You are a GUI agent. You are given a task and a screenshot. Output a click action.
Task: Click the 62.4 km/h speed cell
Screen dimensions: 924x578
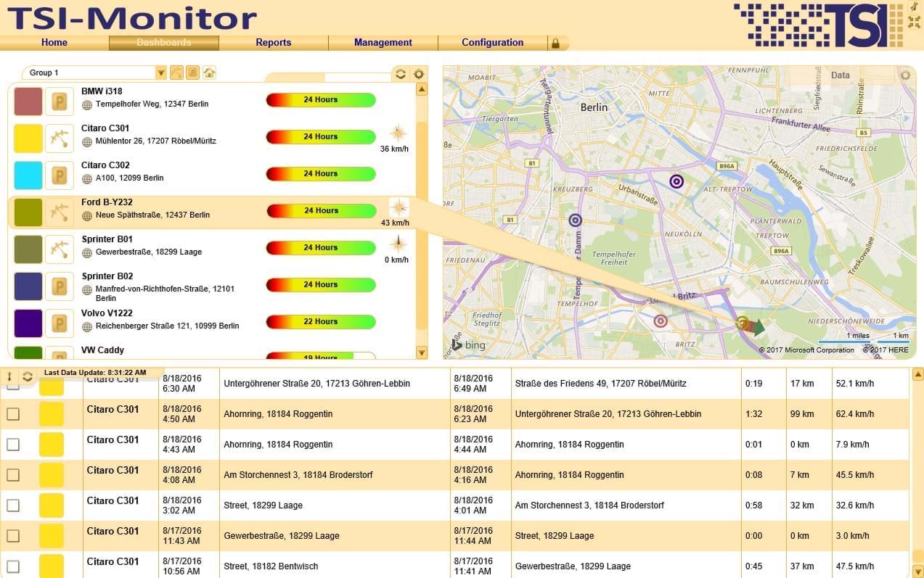point(870,414)
